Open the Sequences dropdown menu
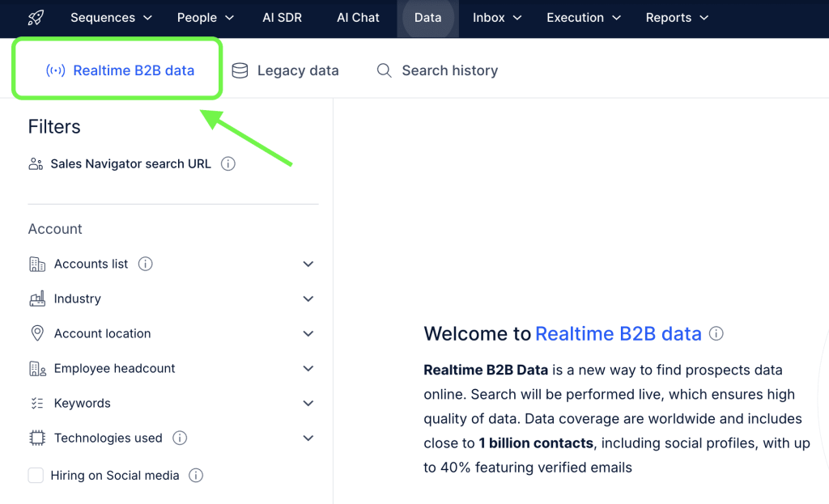This screenshot has height=504, width=829. tap(111, 18)
